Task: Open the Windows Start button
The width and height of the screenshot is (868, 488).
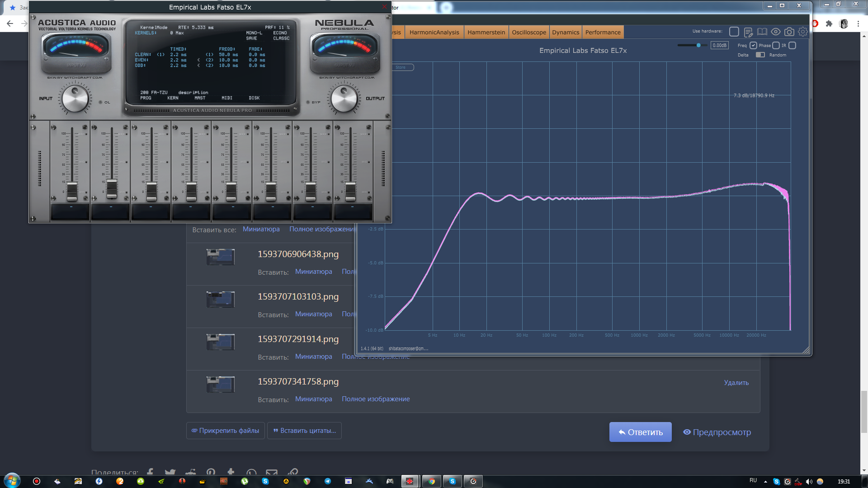Action: (x=12, y=481)
